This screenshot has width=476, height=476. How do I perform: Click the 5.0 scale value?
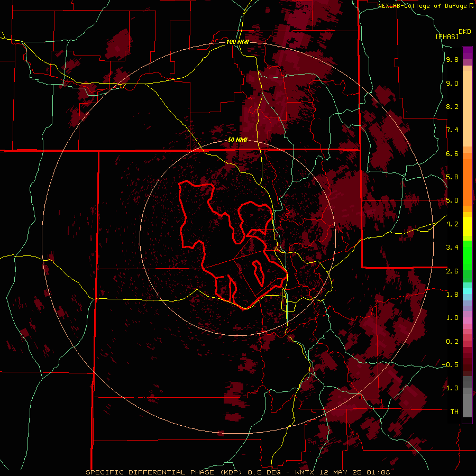[452, 200]
